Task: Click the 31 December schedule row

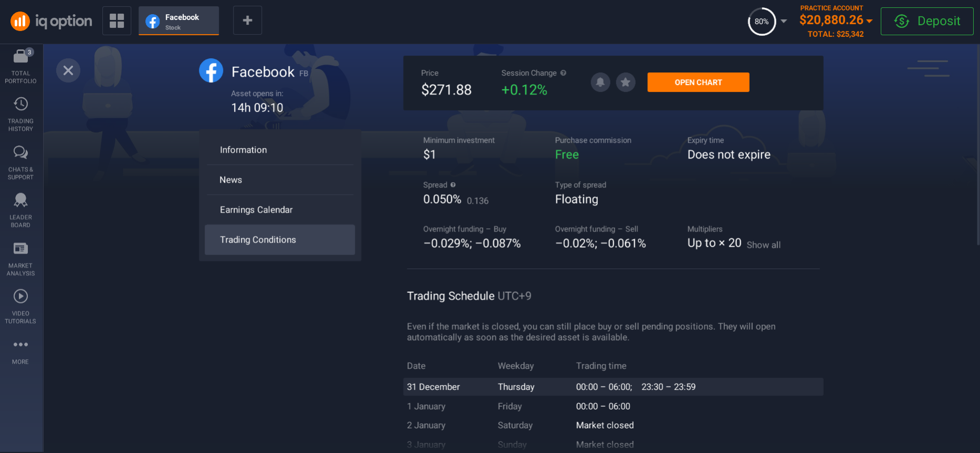Action: pyautogui.click(x=613, y=387)
